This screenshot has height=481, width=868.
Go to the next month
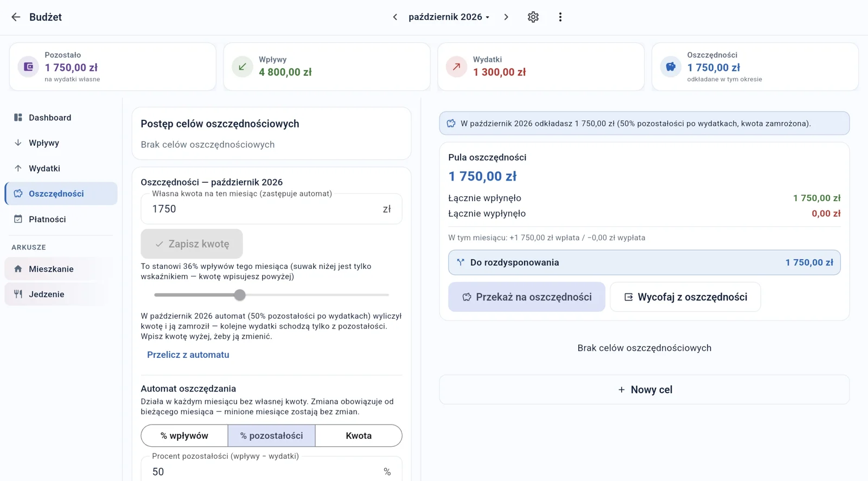[506, 17]
